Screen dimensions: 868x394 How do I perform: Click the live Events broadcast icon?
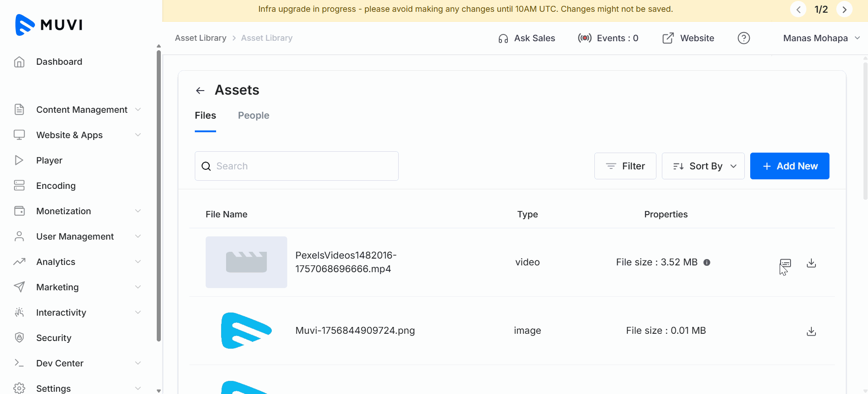pos(584,38)
